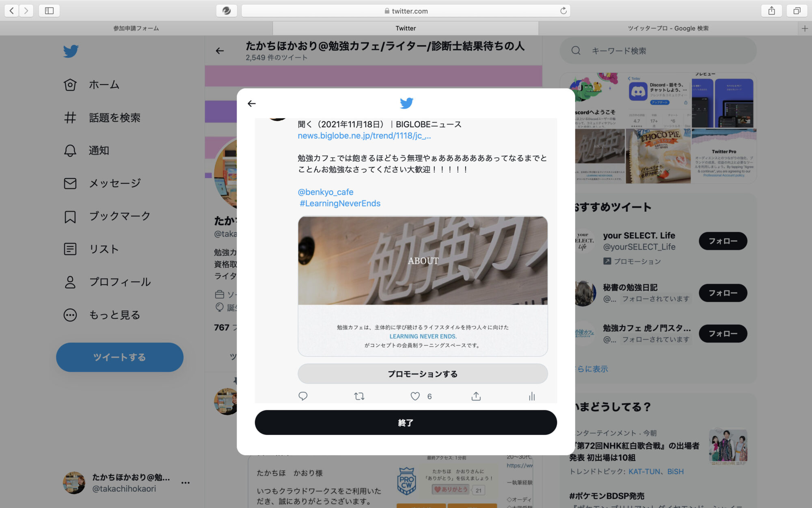Open account options dots next to takachihokaori

click(186, 482)
